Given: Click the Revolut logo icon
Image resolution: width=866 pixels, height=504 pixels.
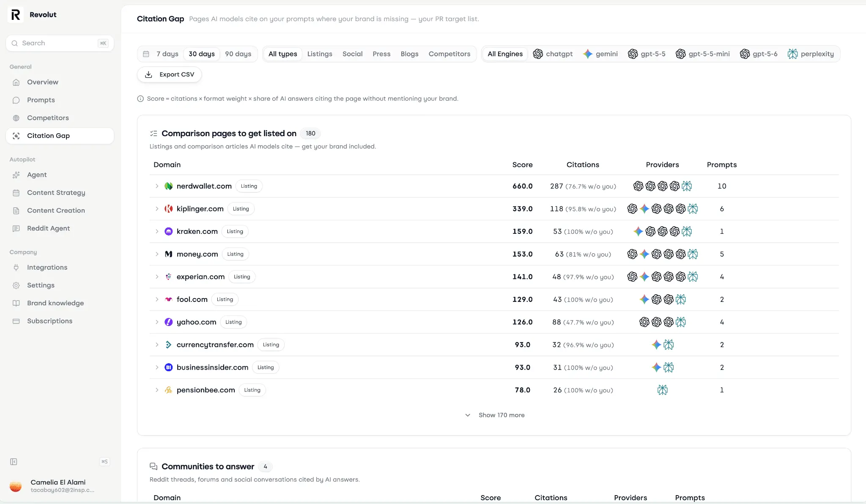Looking at the screenshot, I should (16, 15).
